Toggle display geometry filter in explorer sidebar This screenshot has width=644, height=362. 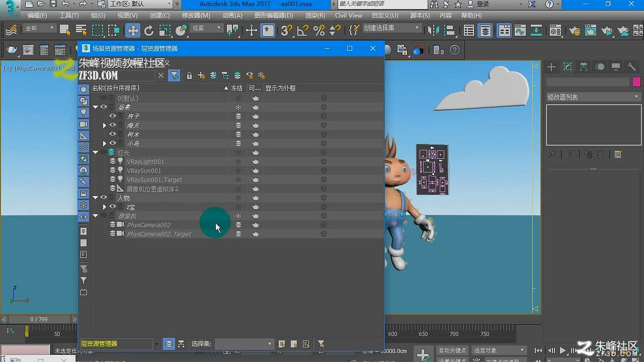(84, 89)
